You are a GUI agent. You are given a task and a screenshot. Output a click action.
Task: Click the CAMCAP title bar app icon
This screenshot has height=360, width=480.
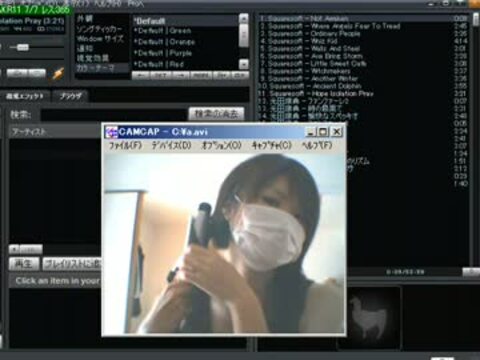[x=111, y=132]
